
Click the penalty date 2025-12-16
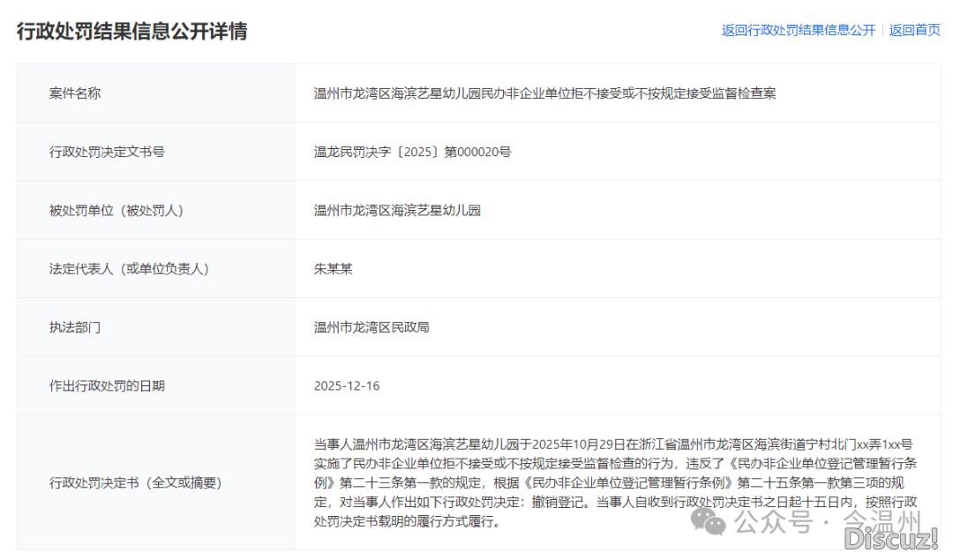(347, 385)
